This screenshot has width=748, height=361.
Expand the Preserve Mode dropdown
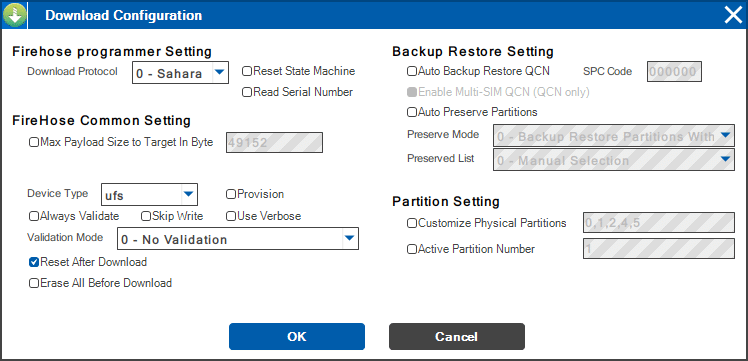tap(613, 136)
